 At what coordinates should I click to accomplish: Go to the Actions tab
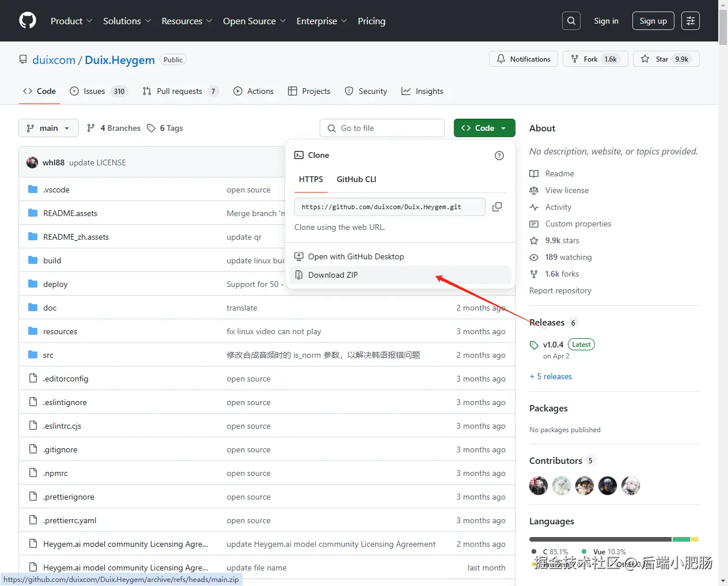tap(253, 91)
